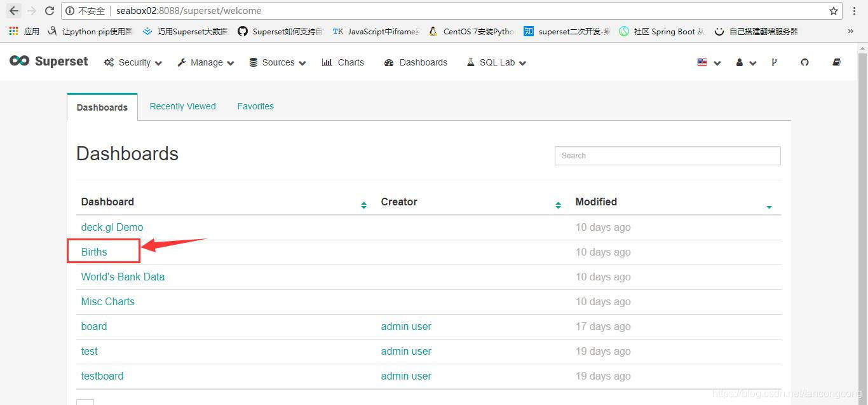Click the Sources database icon
Screen dimensions: 868x405
253,62
